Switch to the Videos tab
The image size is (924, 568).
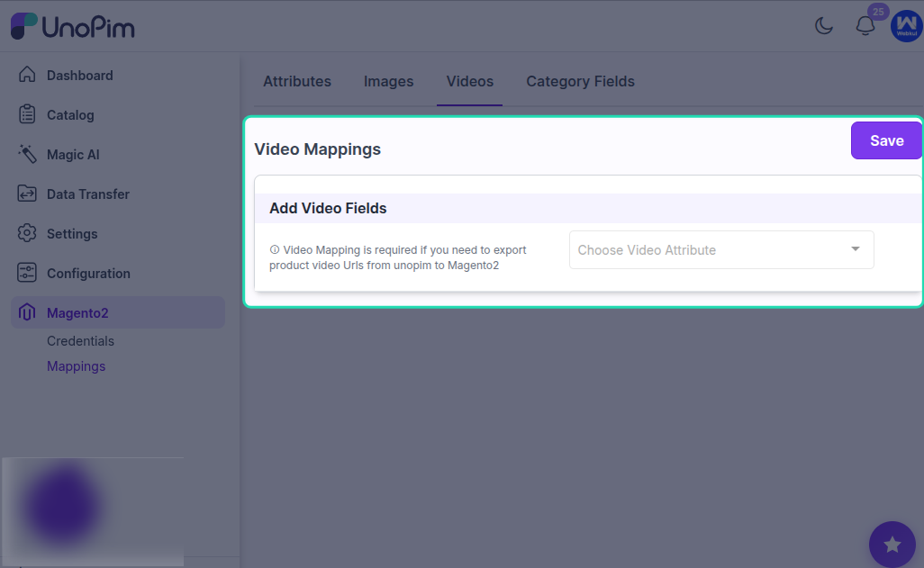coord(470,81)
